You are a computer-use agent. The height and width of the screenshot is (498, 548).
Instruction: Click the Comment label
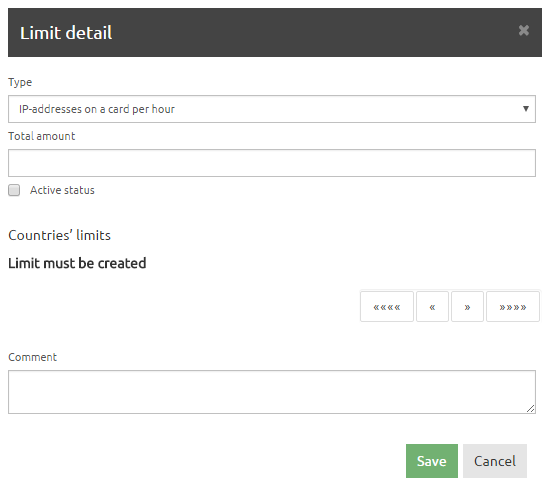coord(33,357)
